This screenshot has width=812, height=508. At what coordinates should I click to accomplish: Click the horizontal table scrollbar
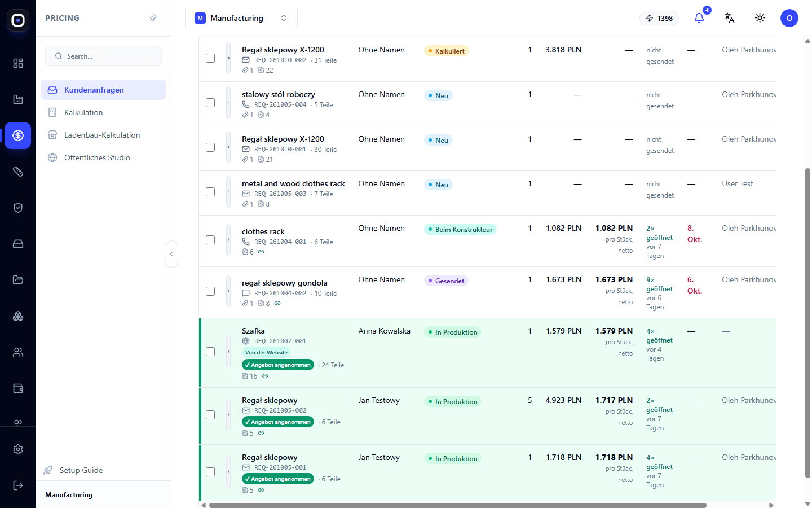point(457,505)
